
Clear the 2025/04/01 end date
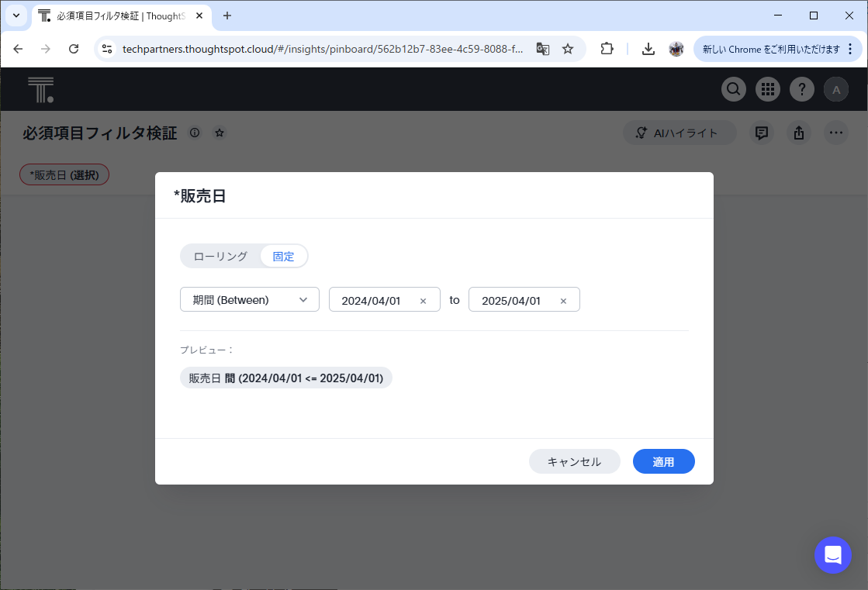point(563,301)
